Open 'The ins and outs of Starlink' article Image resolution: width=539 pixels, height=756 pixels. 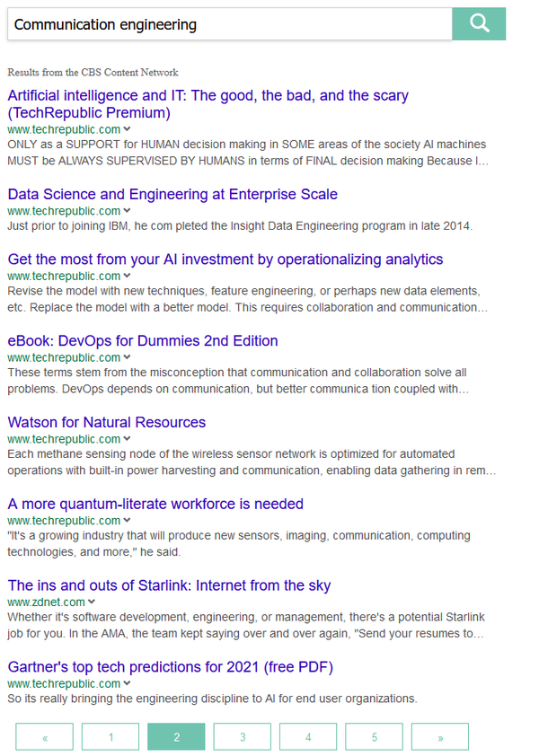pos(169,586)
